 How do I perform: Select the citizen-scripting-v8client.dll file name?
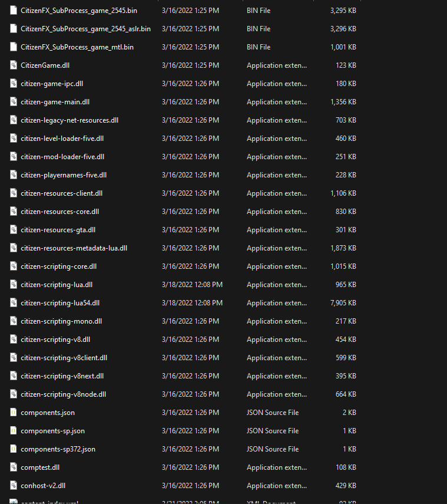pyautogui.click(x=64, y=358)
